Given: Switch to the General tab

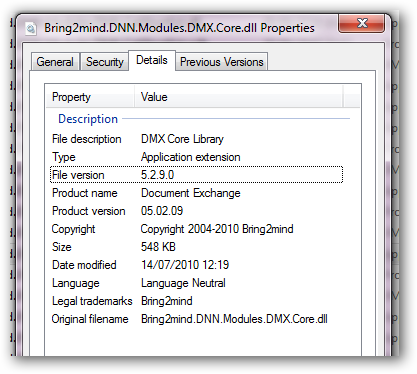Looking at the screenshot, I should (x=55, y=62).
